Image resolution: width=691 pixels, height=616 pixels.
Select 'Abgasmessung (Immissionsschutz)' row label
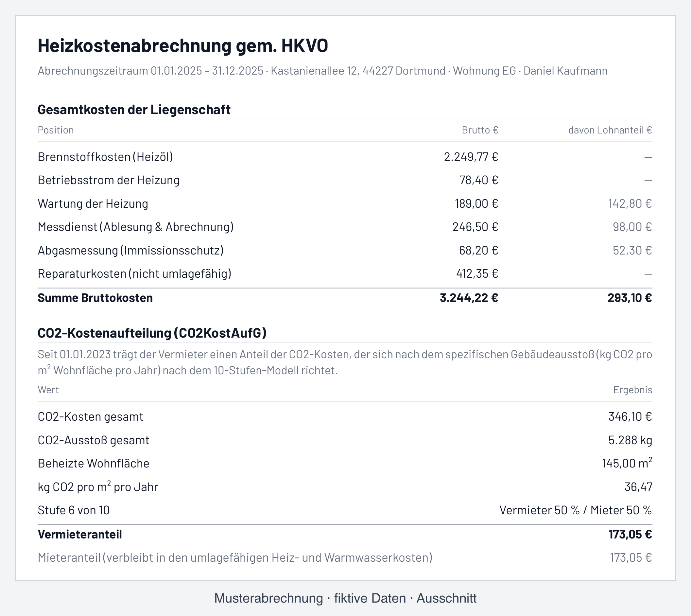pos(130,251)
